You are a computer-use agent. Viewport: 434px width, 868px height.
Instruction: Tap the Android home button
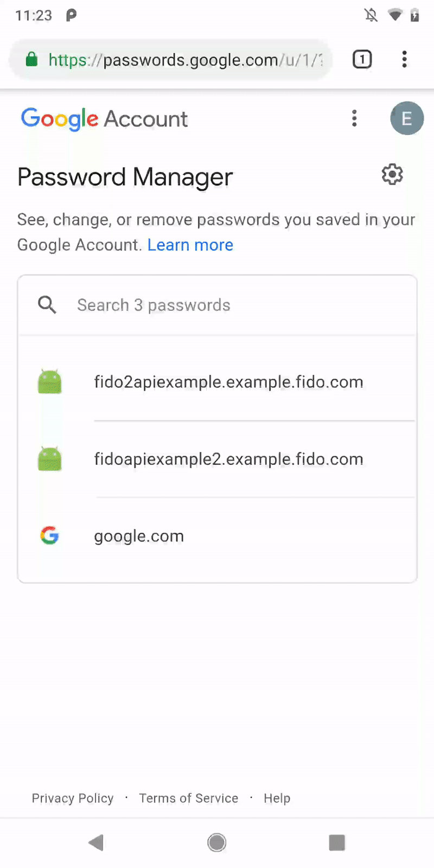coord(216,843)
